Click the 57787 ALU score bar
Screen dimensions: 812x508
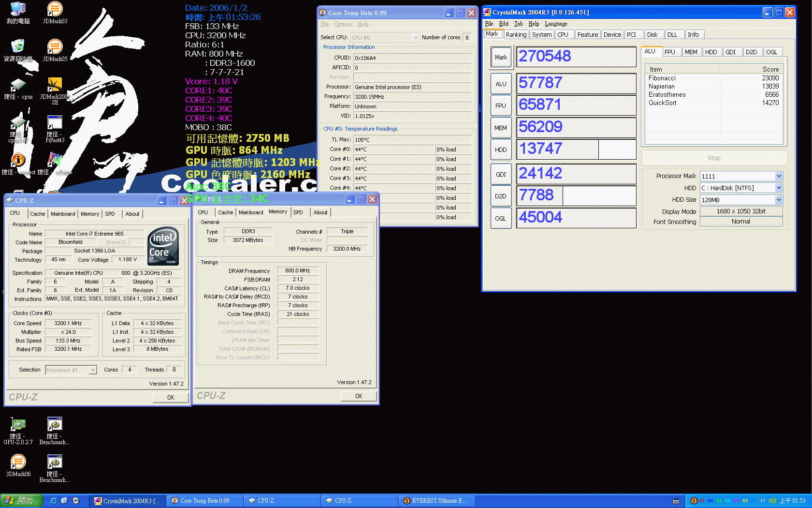click(576, 83)
